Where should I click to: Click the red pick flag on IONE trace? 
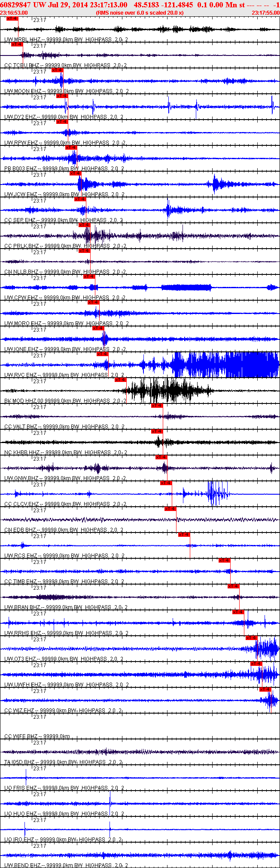(x=98, y=328)
